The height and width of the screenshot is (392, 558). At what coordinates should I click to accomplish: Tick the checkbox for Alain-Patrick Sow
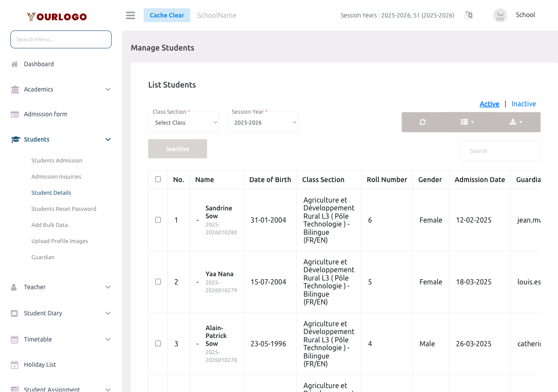158,343
